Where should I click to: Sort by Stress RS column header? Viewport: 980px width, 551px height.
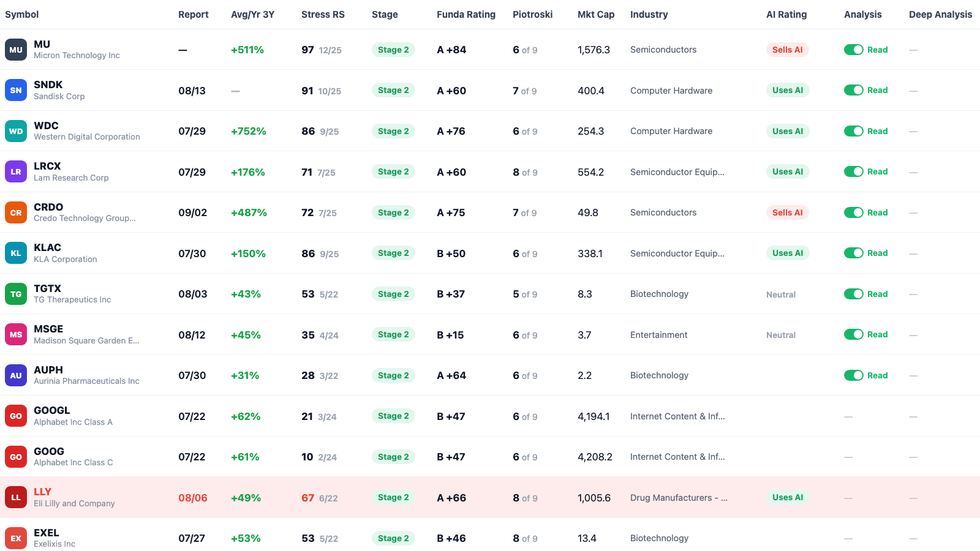[x=323, y=14]
